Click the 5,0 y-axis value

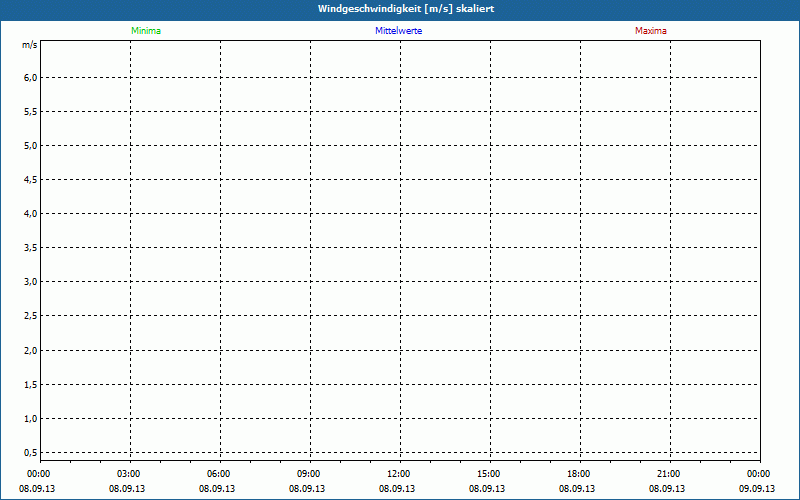[x=31, y=146]
